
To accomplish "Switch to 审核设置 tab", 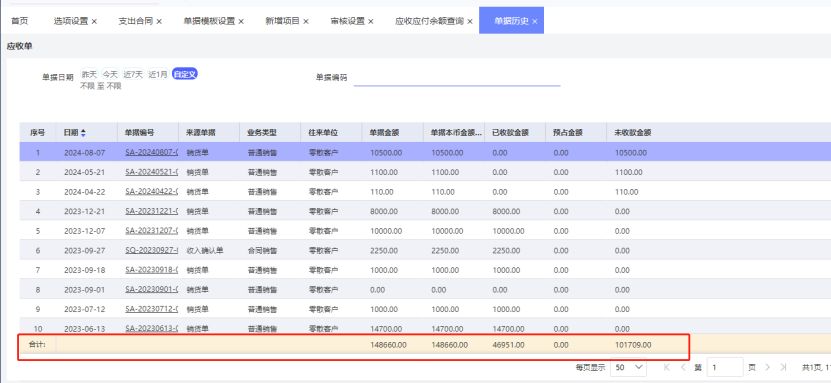I will 347,21.
